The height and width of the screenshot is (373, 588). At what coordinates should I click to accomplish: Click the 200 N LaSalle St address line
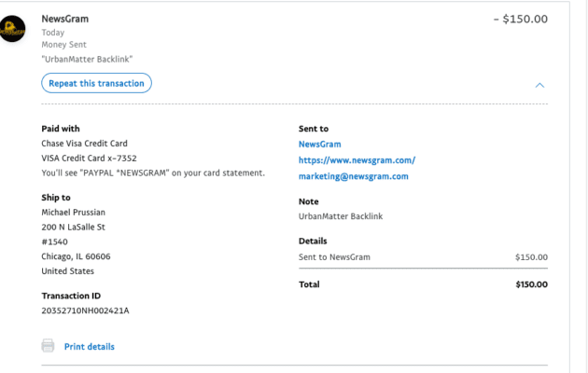tap(73, 227)
